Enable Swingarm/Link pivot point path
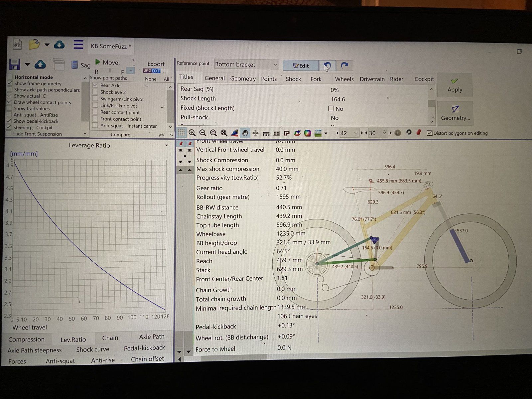532x399 pixels. pyautogui.click(x=95, y=99)
